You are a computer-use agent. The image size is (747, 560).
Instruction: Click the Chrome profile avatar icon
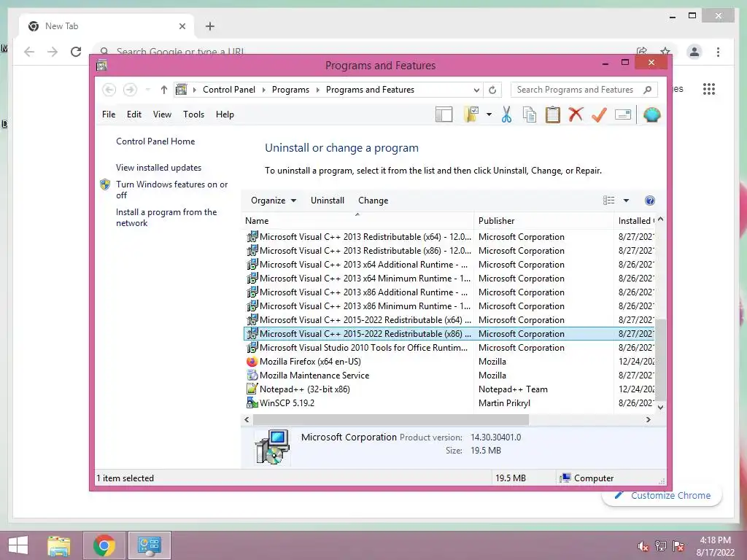coord(694,52)
